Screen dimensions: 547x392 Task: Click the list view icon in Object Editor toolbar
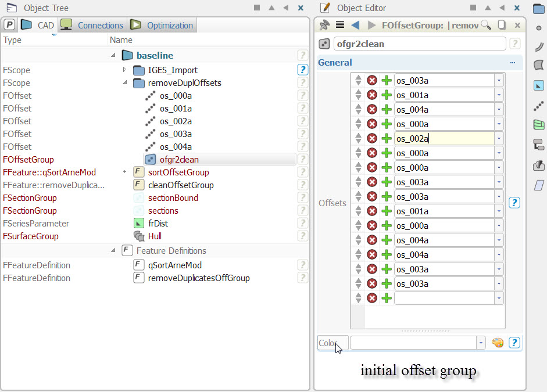coord(340,25)
